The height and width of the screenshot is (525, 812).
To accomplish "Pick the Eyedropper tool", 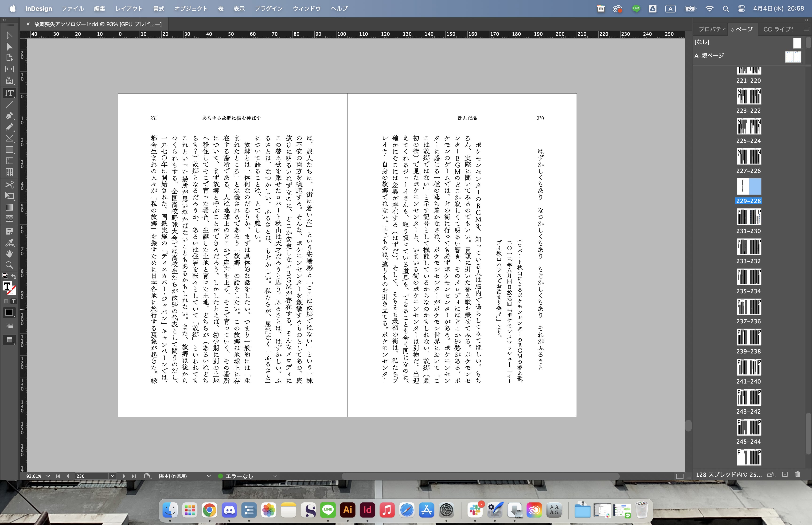I will (9, 243).
